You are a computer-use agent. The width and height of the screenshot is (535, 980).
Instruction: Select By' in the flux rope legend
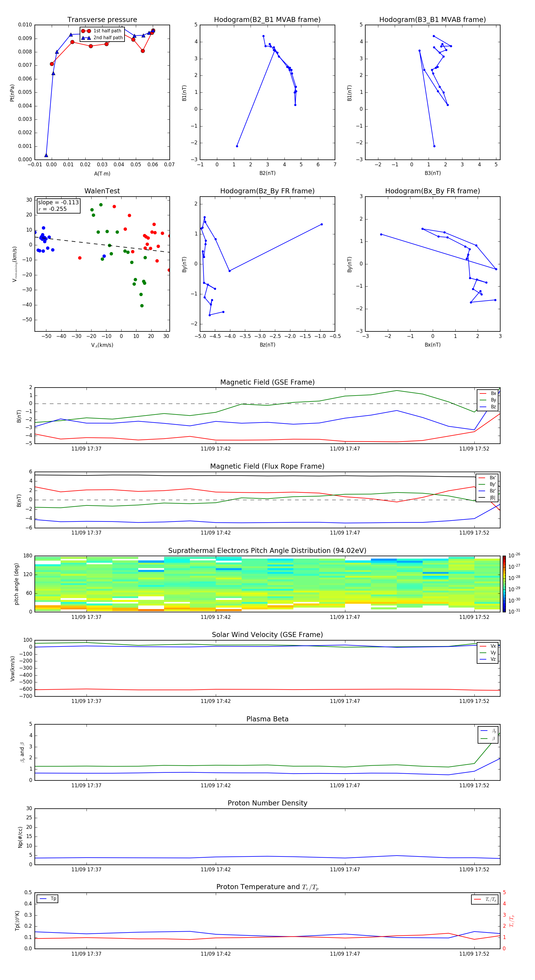(x=487, y=484)
